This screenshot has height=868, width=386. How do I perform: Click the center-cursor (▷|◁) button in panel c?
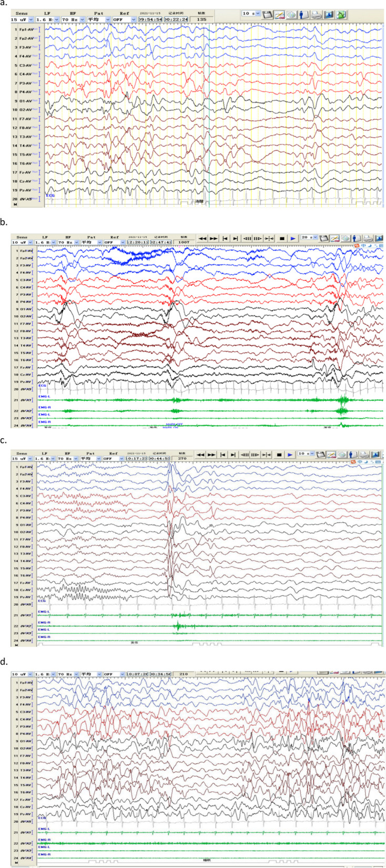pyautogui.click(x=266, y=454)
